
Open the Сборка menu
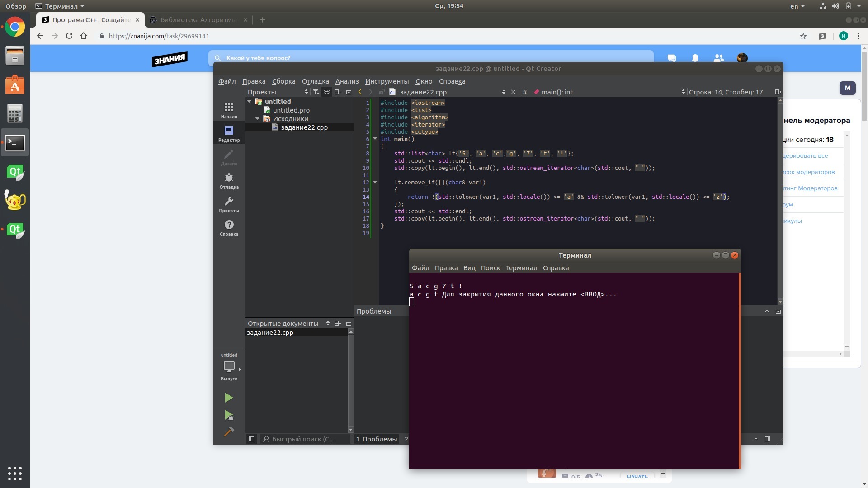[283, 81]
